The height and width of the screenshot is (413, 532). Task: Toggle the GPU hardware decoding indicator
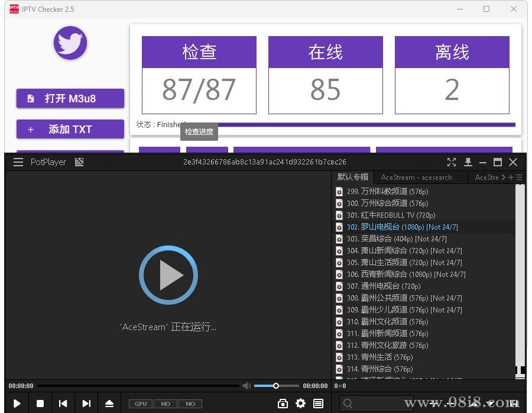coord(141,404)
